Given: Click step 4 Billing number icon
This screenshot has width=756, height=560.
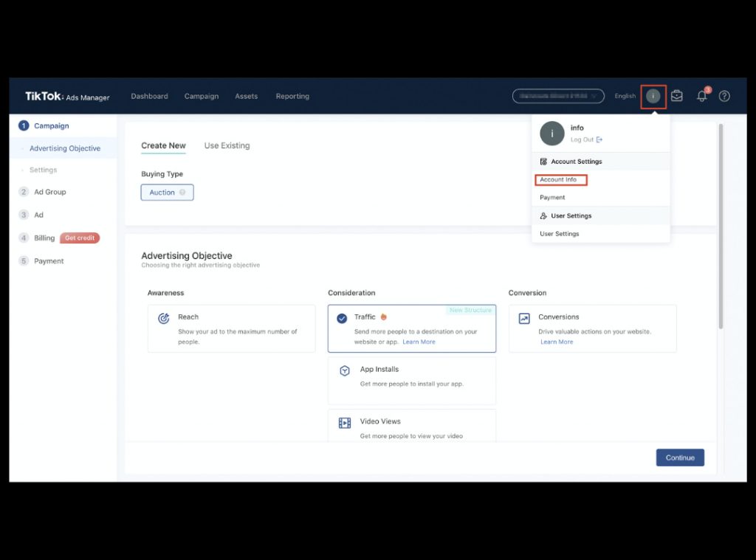Looking at the screenshot, I should click(x=24, y=238).
